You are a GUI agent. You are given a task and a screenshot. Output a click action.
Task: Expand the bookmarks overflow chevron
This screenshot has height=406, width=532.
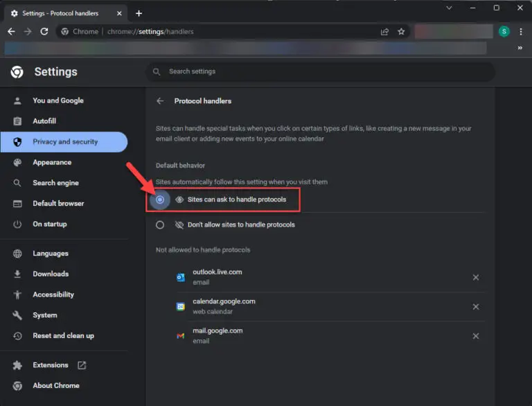(x=520, y=48)
